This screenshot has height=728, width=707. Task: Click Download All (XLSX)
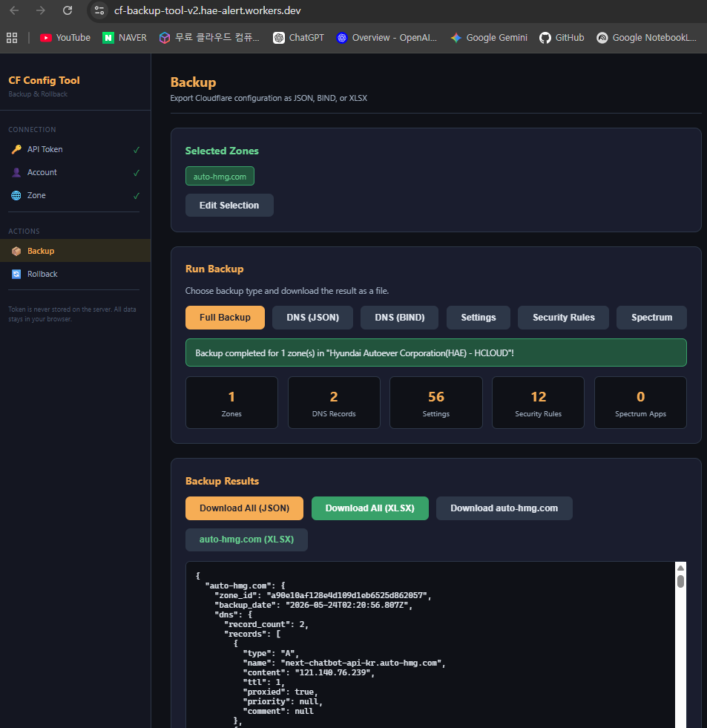[x=370, y=508]
